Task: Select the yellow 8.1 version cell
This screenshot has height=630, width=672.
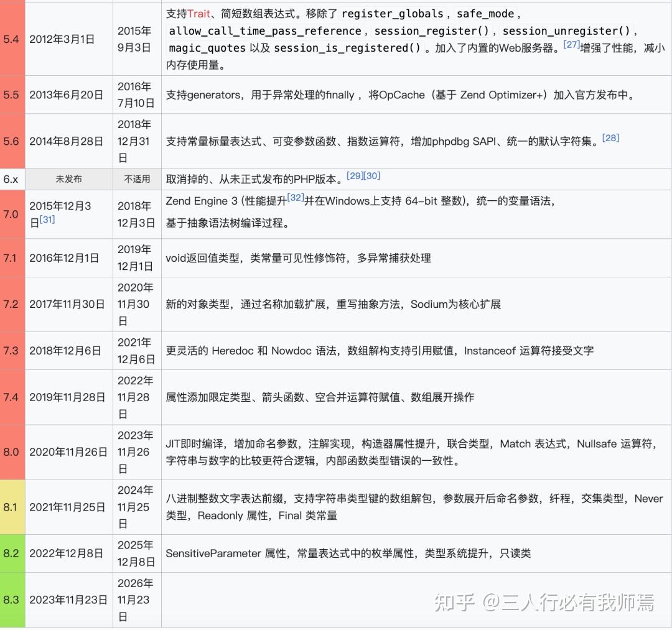Action: click(11, 507)
